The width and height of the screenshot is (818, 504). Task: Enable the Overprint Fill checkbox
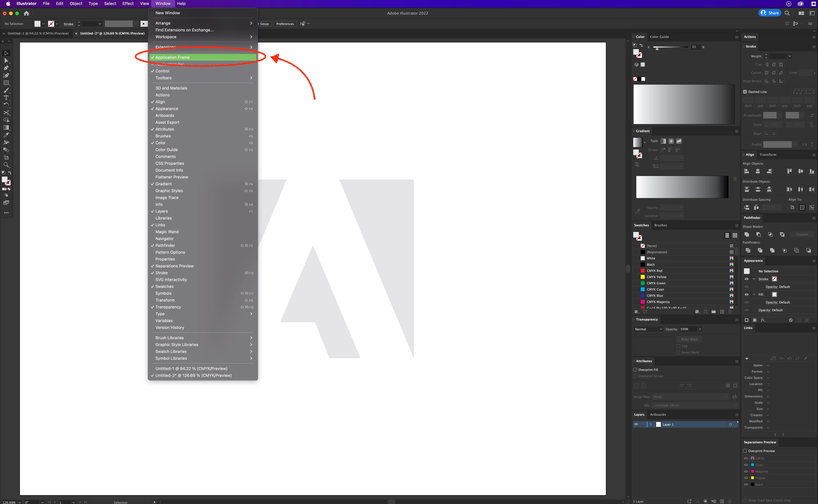(635, 370)
